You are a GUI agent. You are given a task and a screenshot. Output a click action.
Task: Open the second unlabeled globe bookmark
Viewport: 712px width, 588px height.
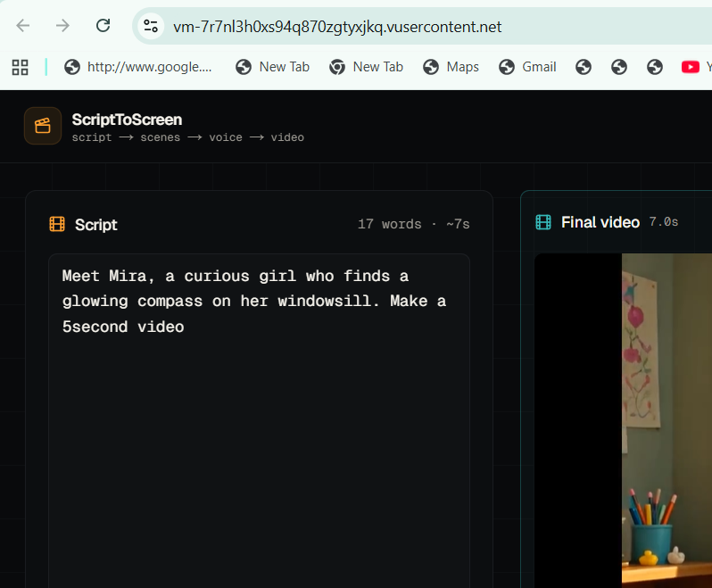pos(619,67)
